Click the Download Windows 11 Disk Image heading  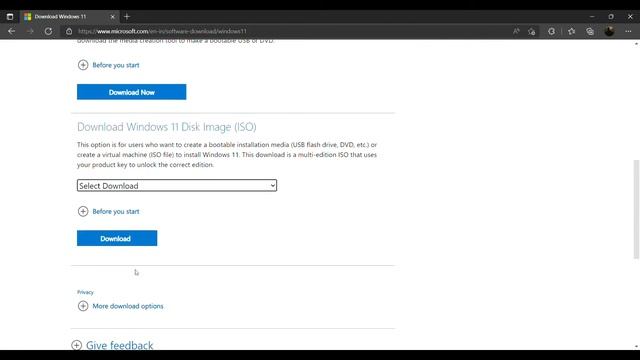pos(167,127)
